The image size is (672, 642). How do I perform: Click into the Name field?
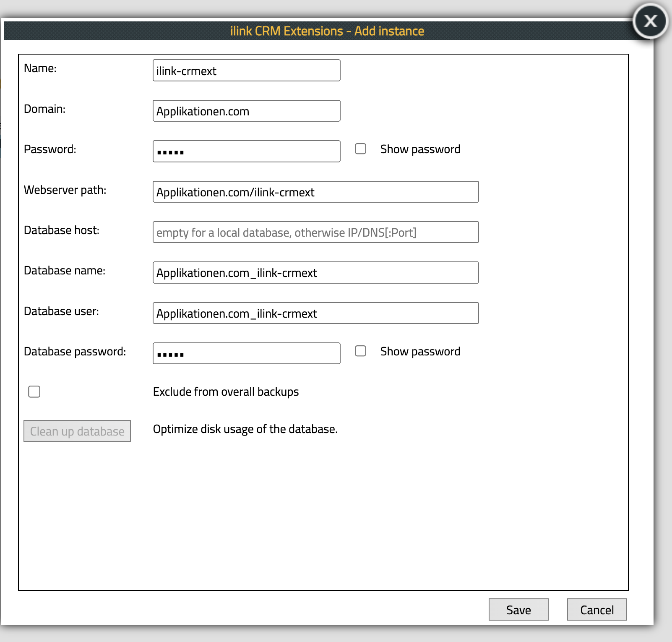pos(246,70)
